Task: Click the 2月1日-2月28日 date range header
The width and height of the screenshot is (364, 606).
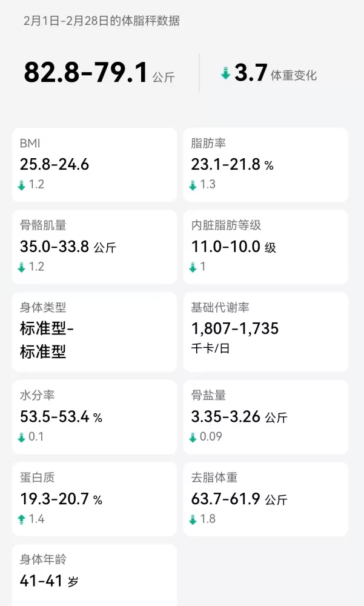Action: [x=102, y=21]
